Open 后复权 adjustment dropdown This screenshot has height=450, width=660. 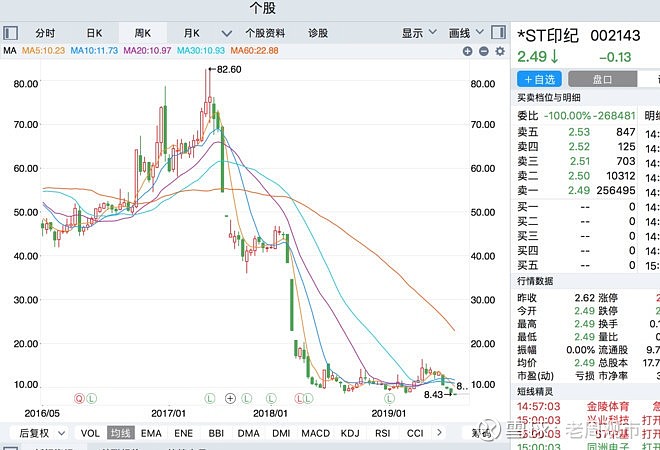click(x=42, y=433)
